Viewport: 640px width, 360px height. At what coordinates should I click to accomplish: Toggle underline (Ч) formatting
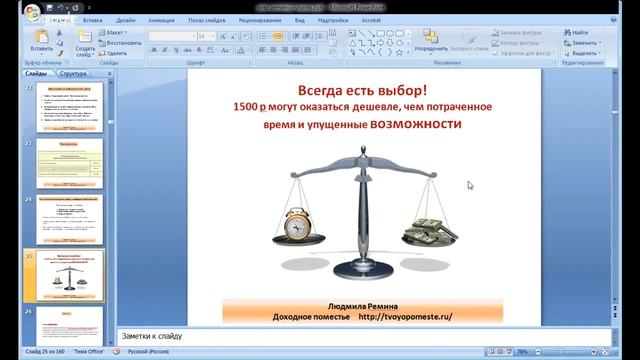tap(176, 50)
